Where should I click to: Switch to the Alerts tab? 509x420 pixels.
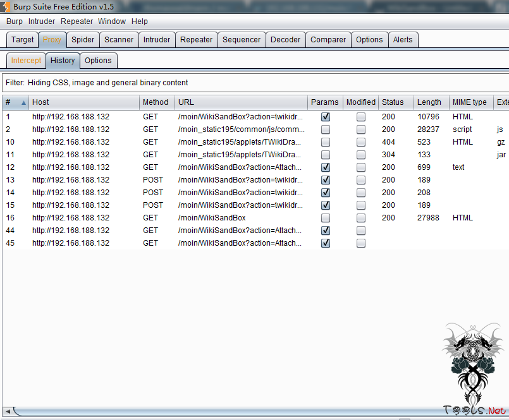[x=403, y=40]
